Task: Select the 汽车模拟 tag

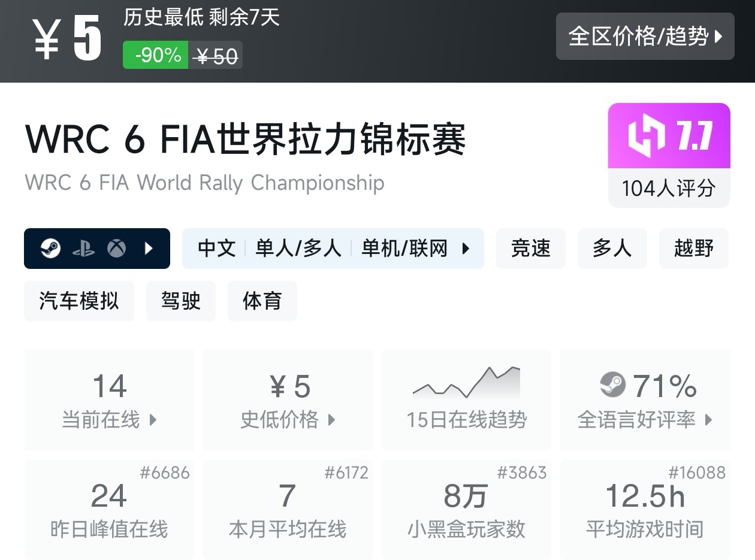Action: (x=79, y=301)
